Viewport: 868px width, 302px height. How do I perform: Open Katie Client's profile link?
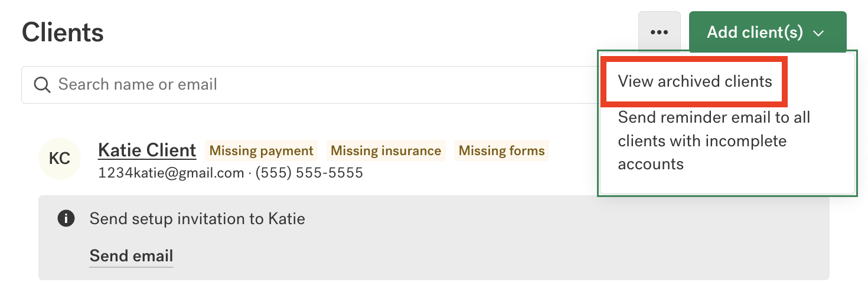(147, 150)
